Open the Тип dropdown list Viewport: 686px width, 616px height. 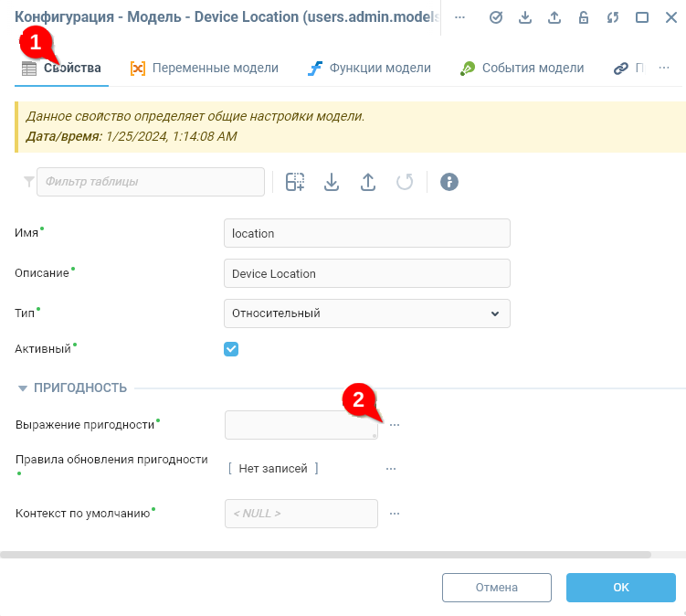click(x=366, y=313)
